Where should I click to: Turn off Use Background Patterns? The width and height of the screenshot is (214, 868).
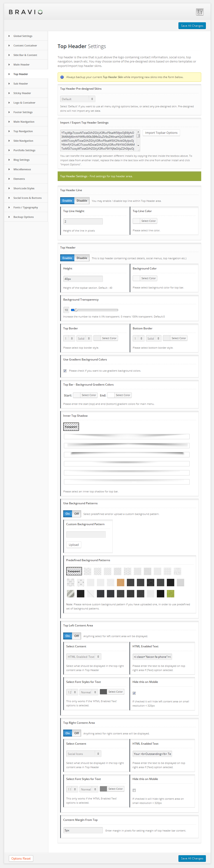[76, 514]
